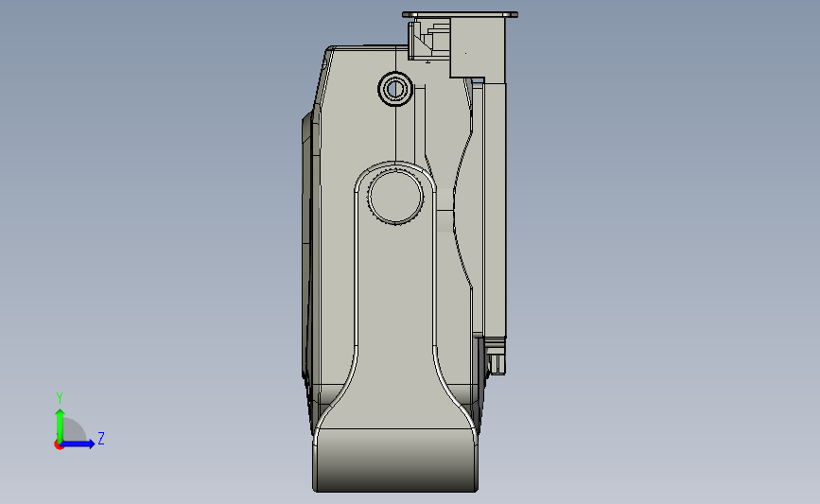Click the blue Z axis arrow of the triad

point(79,443)
